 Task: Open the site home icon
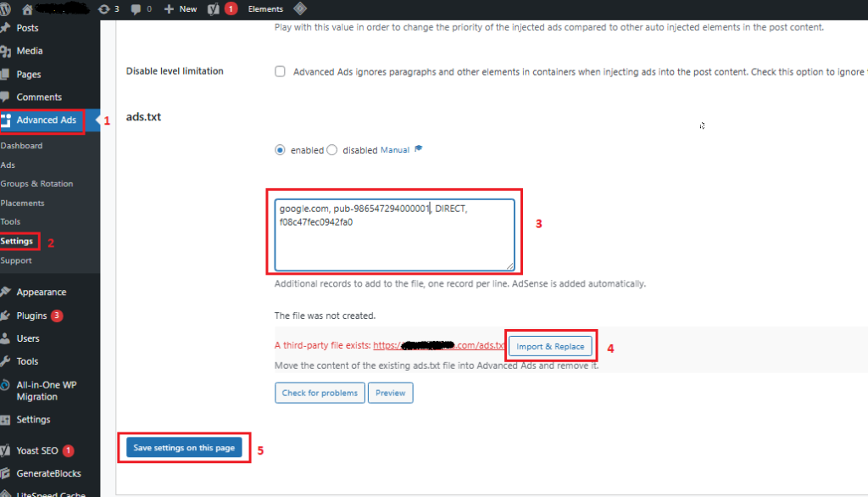(x=27, y=8)
